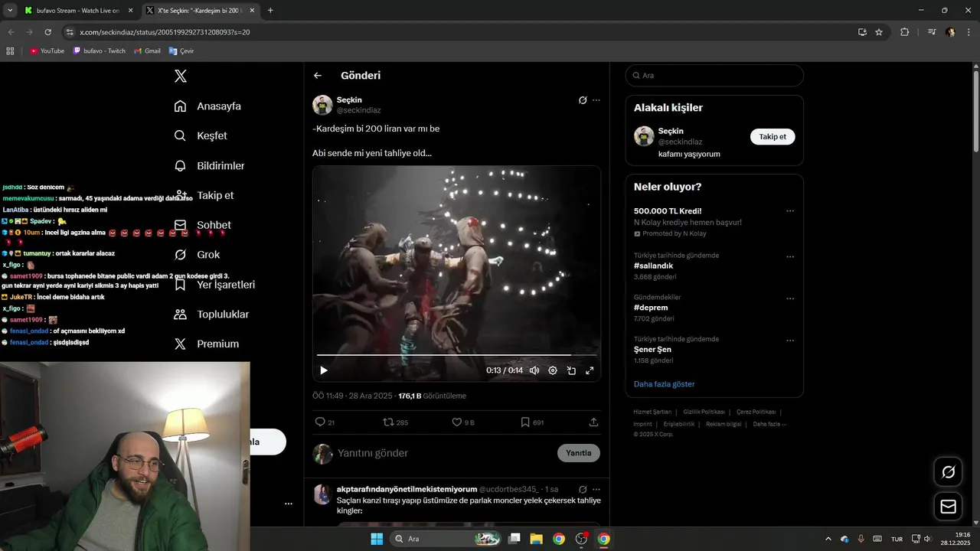Viewport: 980px width, 551px height.
Task: Go back with Gönderi arrow
Action: click(318, 76)
